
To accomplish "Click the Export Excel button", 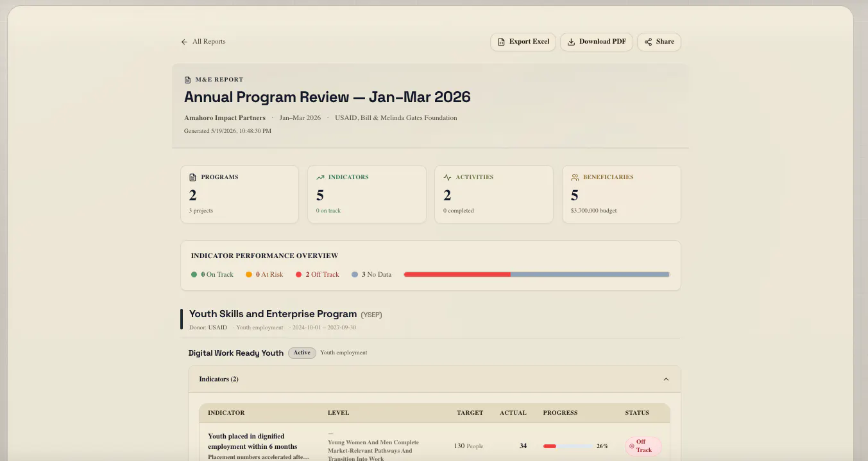I will [523, 42].
